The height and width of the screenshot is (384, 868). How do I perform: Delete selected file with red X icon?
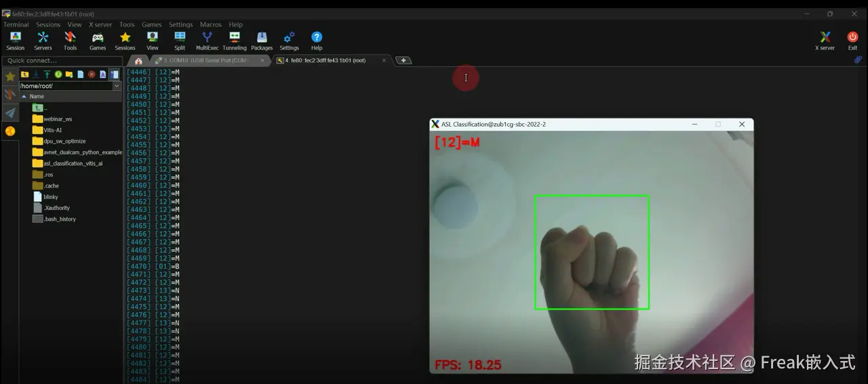click(x=92, y=74)
